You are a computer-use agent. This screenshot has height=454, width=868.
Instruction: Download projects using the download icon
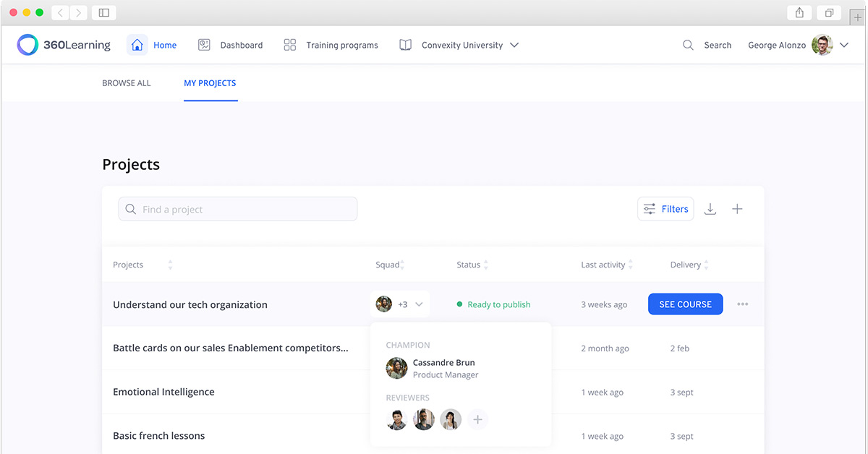[710, 209]
